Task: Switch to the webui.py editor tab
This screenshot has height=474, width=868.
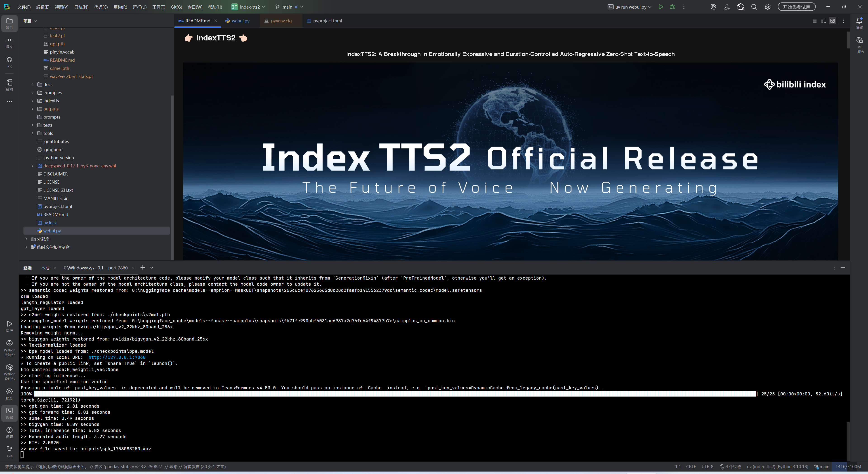Action: point(238,21)
